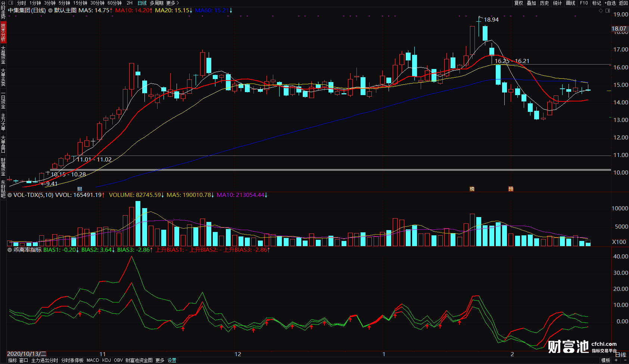Image resolution: width=629 pixels, height=364 pixels.
Task: Expand the 更多 timeframe options
Action: (x=172, y=3)
